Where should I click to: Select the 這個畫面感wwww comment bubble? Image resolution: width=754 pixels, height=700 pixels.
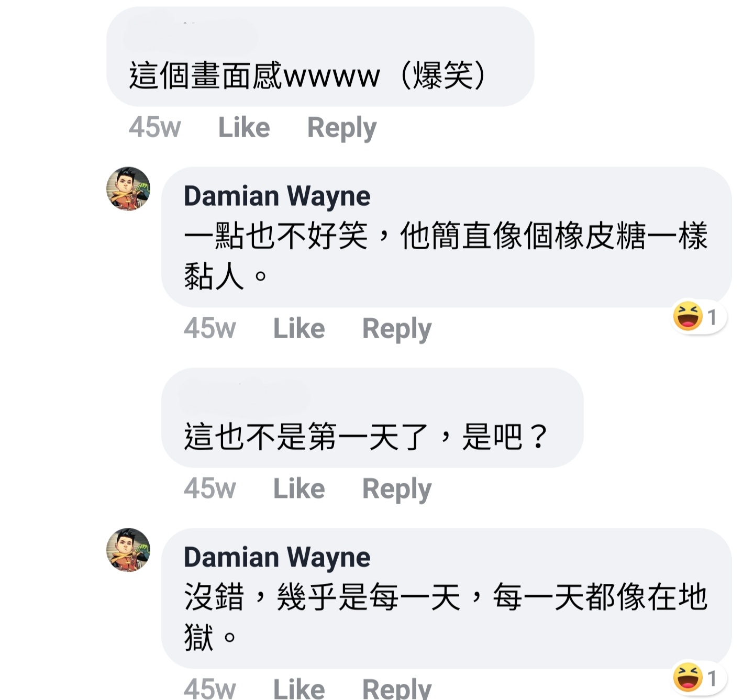(x=320, y=57)
